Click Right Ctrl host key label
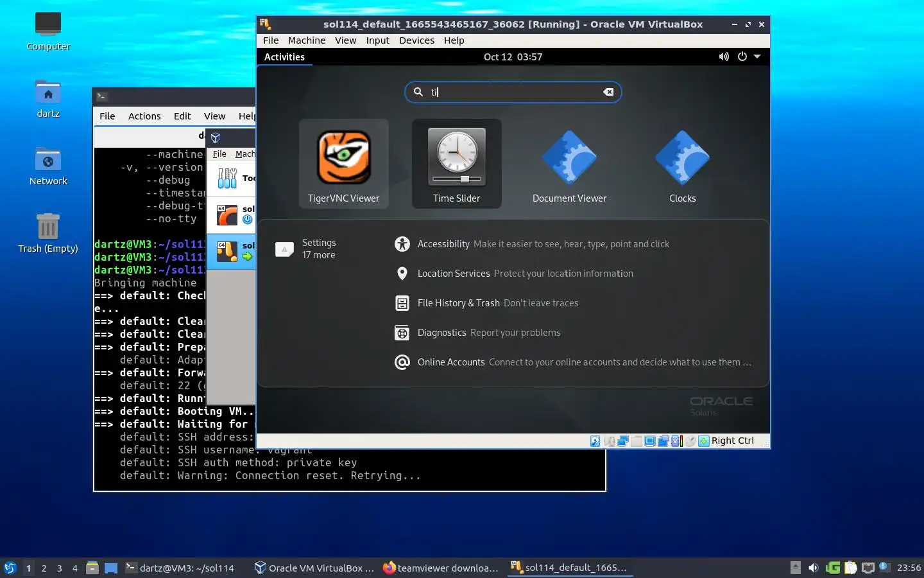The image size is (924, 578). (x=733, y=441)
